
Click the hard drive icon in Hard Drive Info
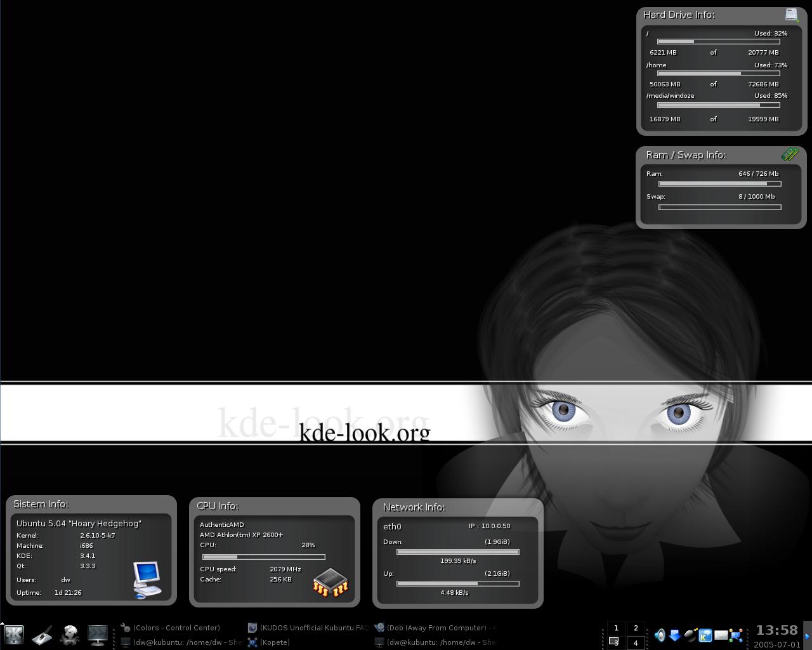[x=791, y=15]
